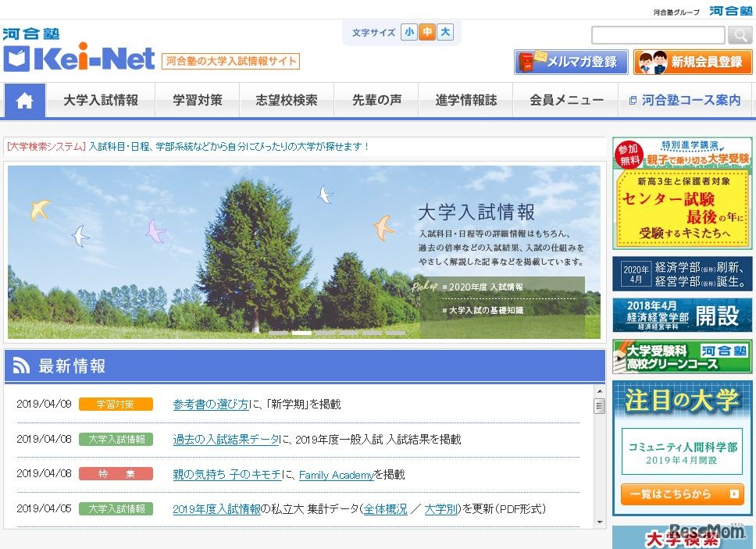The height and width of the screenshot is (549, 756).
Task: Click the magnifying glass search icon
Action: tap(739, 35)
